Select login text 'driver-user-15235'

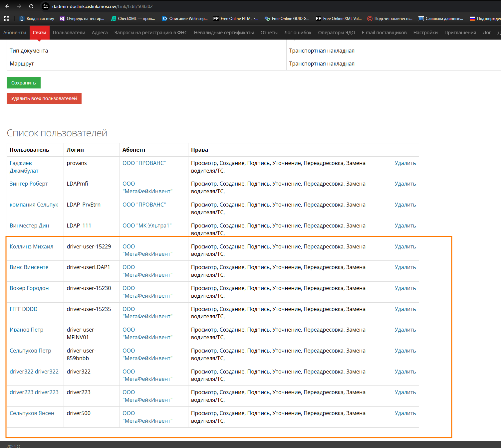click(x=89, y=309)
